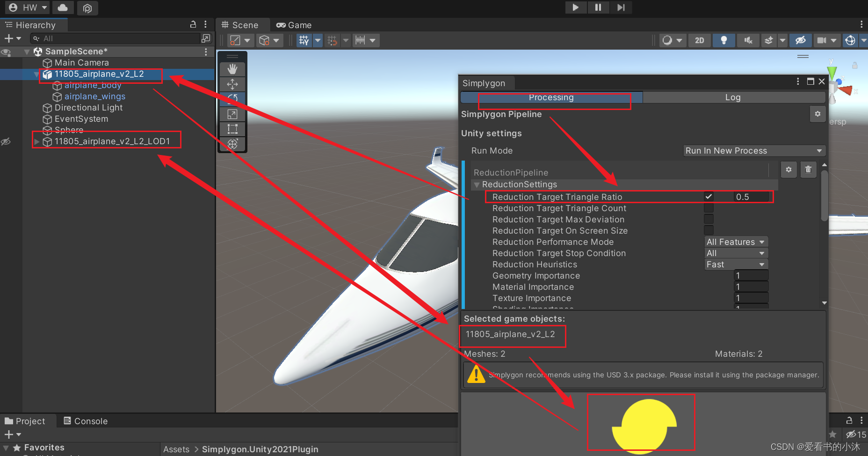868x456 pixels.
Task: Toggle the Gizmos icon in Scene toolbar
Action: point(850,41)
